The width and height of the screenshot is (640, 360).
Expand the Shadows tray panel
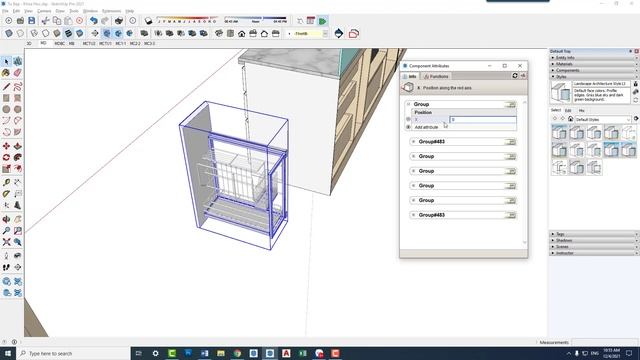click(592, 240)
